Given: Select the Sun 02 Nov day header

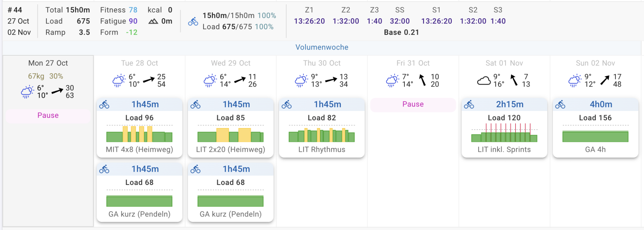Looking at the screenshot, I should tap(595, 63).
